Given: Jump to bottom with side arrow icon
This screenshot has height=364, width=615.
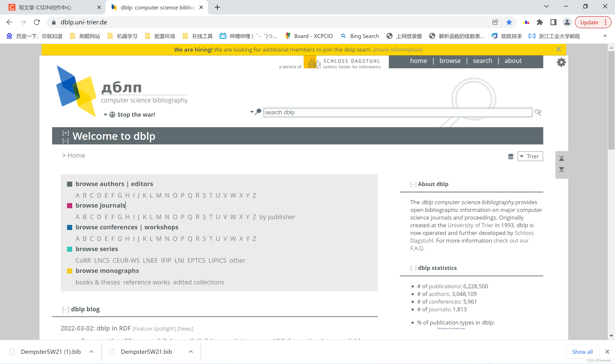Looking at the screenshot, I should coord(561,169).
